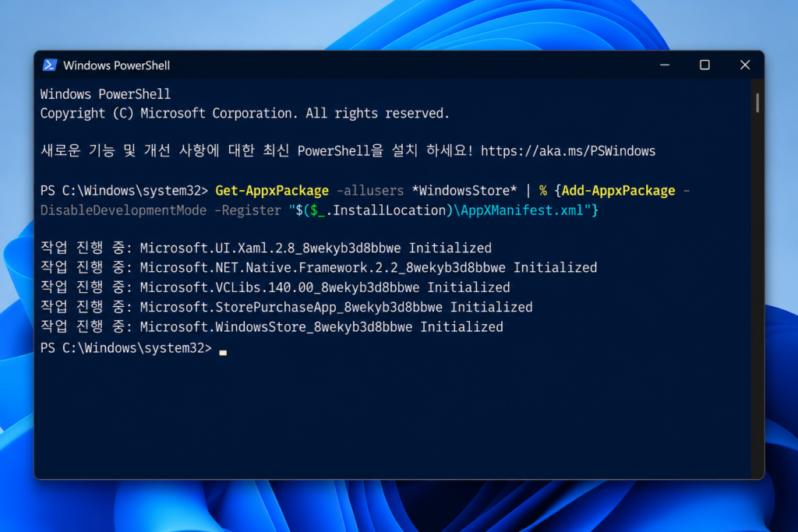Image resolution: width=798 pixels, height=532 pixels.
Task: Open the https://aka.ms/PSWindows link
Action: [568, 151]
